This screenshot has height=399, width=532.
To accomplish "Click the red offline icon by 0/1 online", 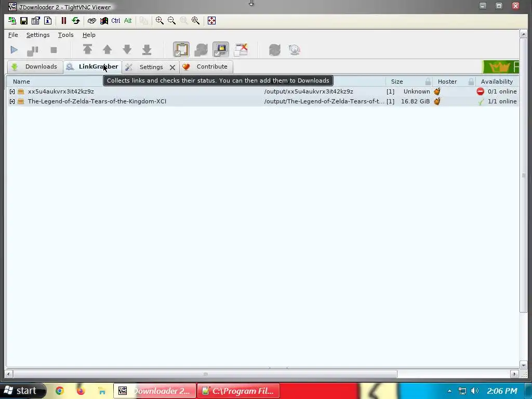I will (480, 91).
